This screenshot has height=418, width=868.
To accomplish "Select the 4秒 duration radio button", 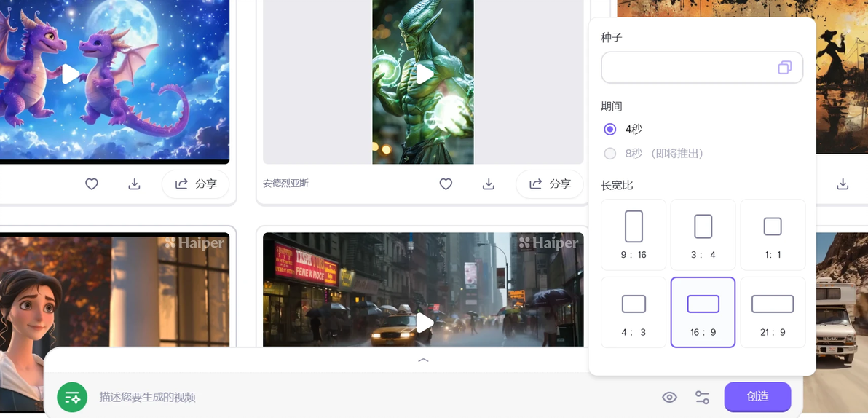I will [x=609, y=129].
